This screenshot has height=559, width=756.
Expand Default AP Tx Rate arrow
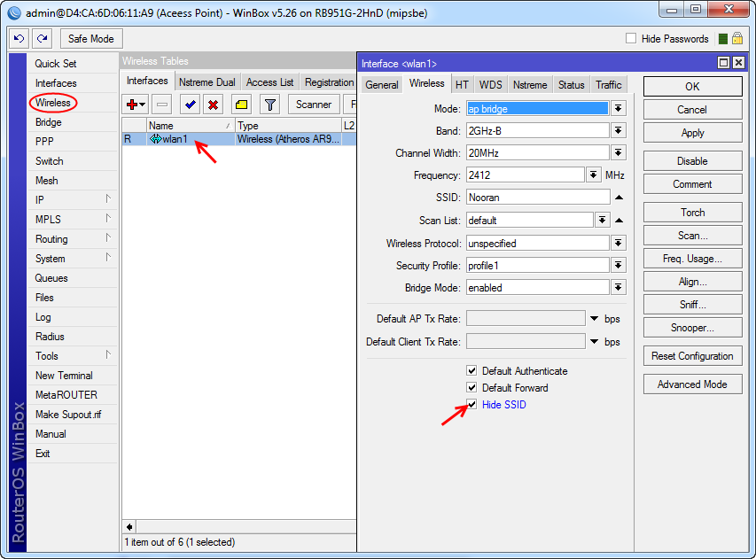[595, 319]
